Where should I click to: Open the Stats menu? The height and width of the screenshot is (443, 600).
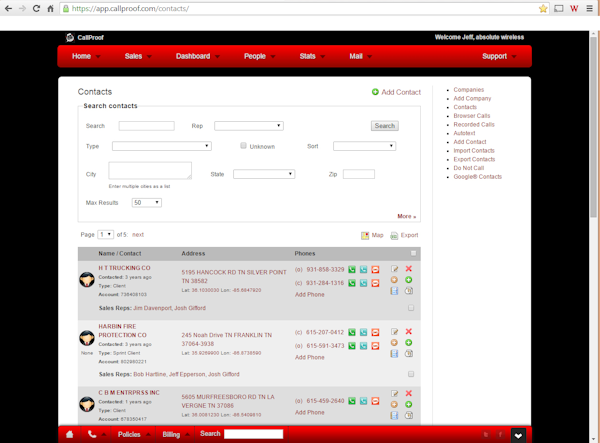312,56
